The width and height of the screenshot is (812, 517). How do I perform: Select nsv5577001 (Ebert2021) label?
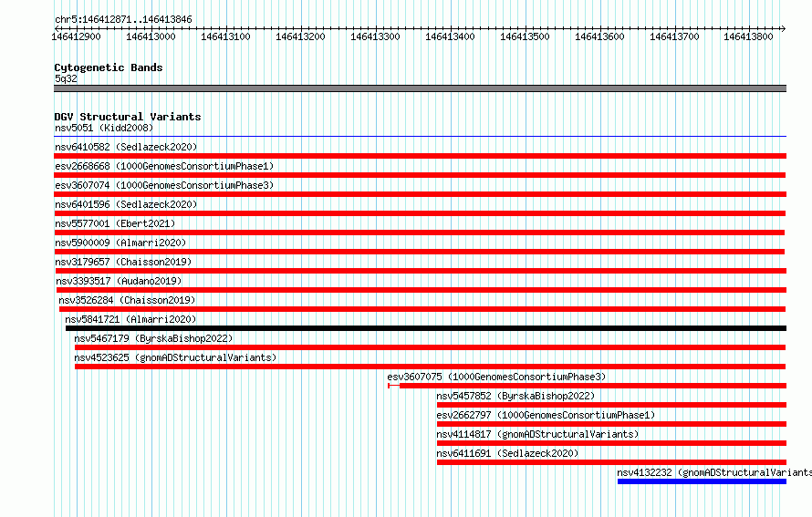point(115,223)
